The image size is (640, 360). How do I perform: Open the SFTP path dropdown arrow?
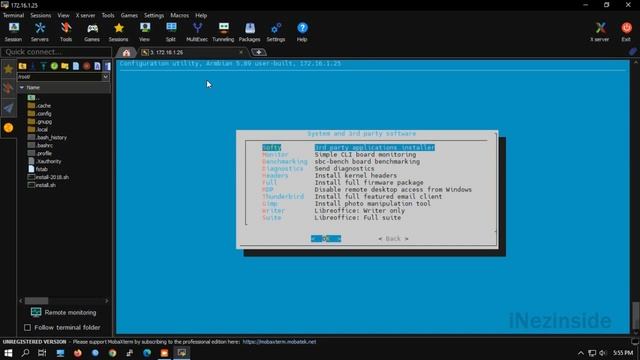pos(105,77)
